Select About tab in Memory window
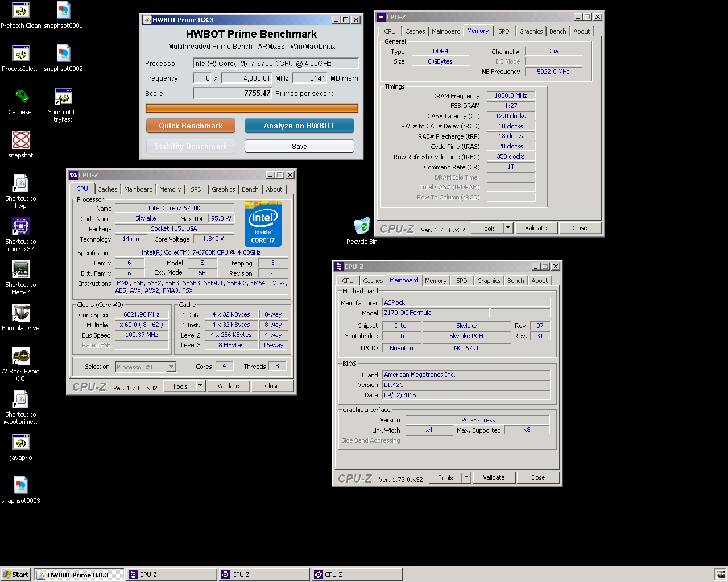Screen dimensions: 728x582 pyautogui.click(x=582, y=31)
